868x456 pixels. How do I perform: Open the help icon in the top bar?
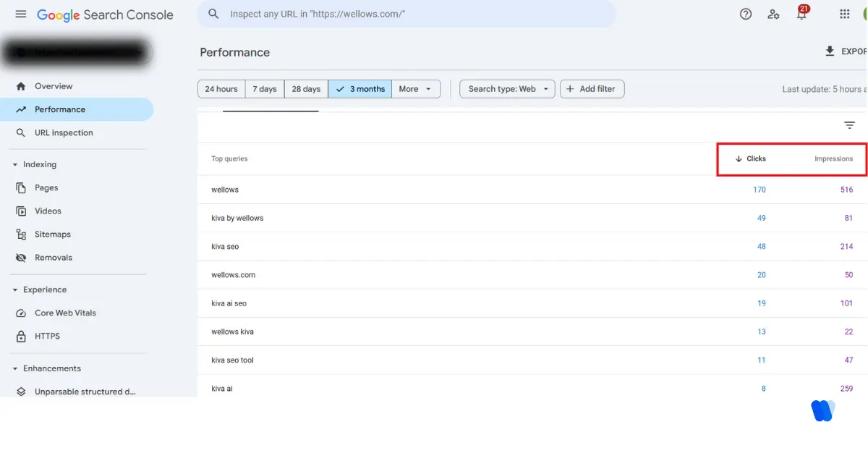(x=746, y=14)
